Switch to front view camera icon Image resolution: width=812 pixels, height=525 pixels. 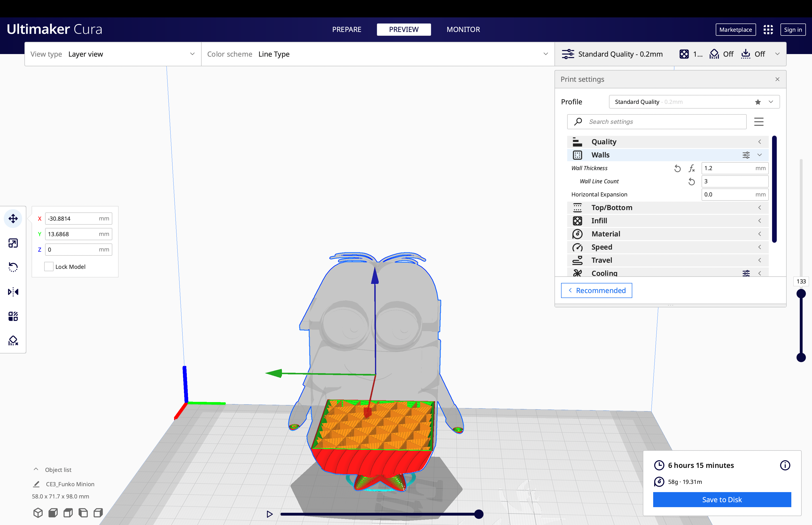53,513
